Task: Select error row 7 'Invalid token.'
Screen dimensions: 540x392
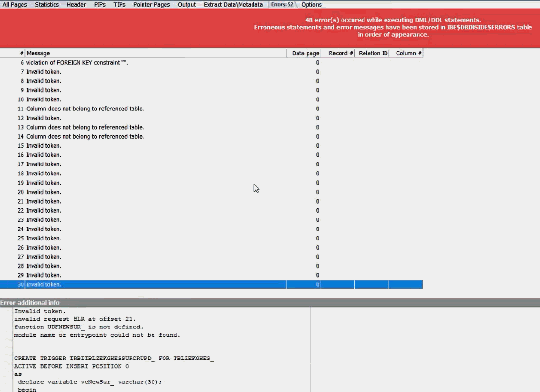Action: click(x=211, y=72)
